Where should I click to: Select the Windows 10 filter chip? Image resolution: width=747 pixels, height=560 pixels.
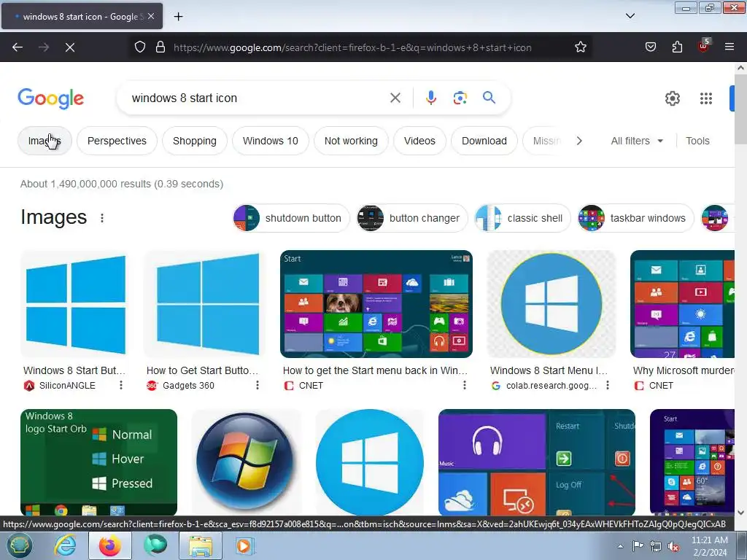click(270, 141)
